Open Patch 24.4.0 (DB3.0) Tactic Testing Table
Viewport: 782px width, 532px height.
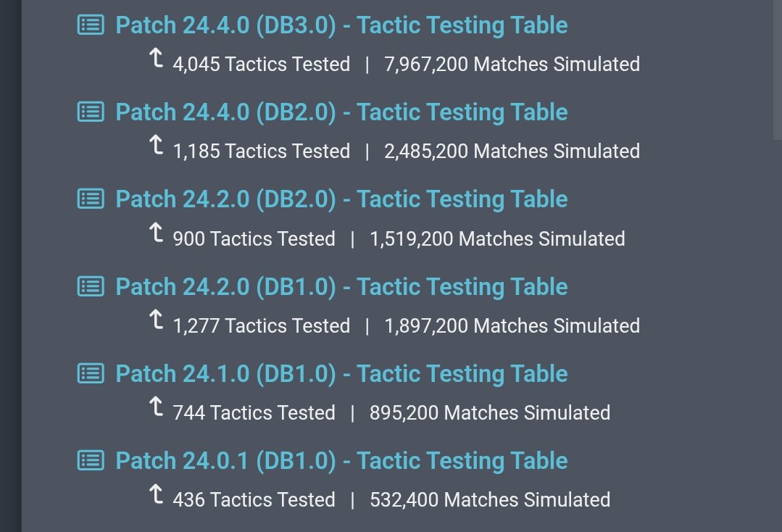point(341,25)
